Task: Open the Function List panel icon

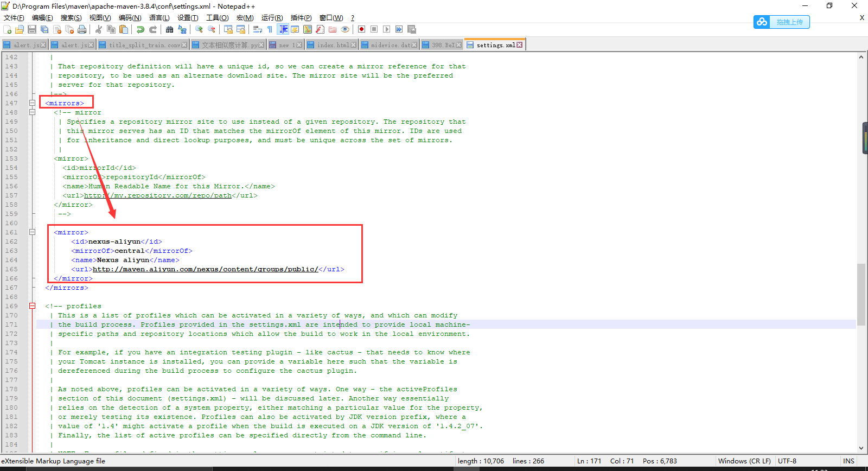Action: click(320, 29)
